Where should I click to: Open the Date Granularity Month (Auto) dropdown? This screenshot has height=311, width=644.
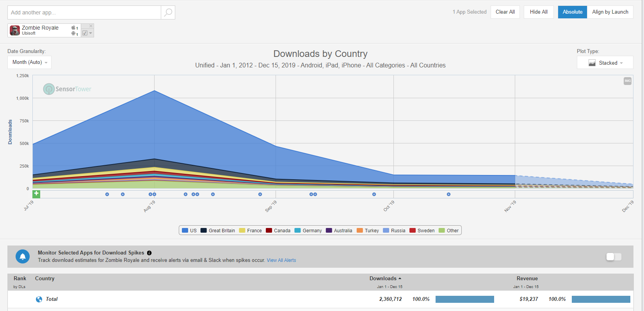(x=29, y=62)
